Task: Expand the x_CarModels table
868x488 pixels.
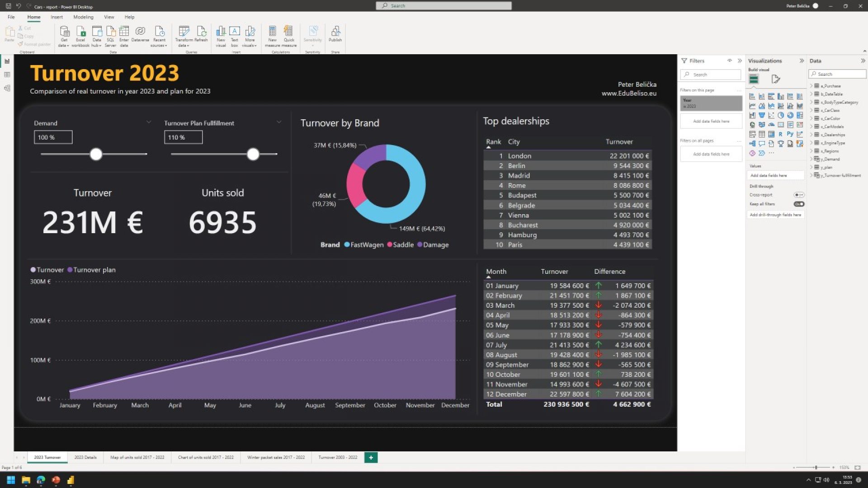Action: pos(811,127)
